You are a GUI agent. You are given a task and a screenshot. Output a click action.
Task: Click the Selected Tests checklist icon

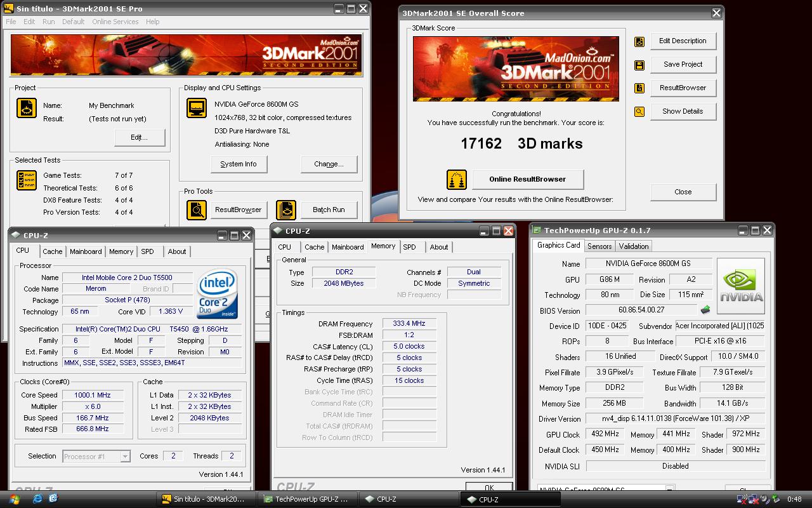26,180
